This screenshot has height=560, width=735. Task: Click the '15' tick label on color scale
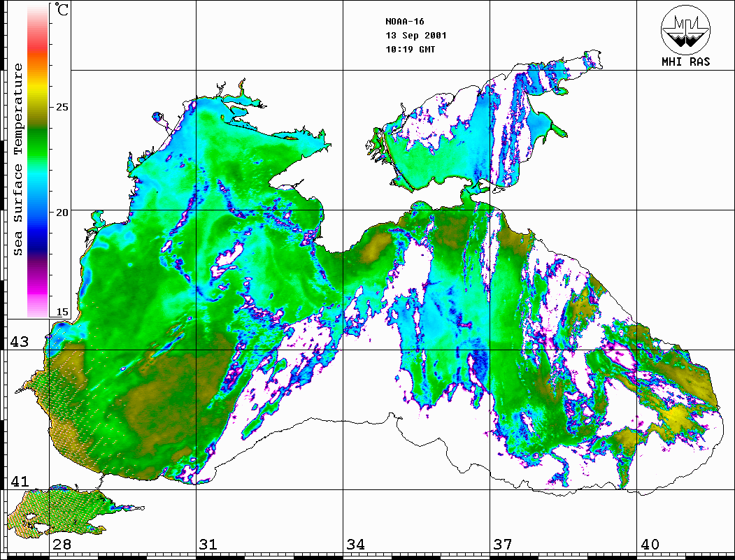click(62, 312)
